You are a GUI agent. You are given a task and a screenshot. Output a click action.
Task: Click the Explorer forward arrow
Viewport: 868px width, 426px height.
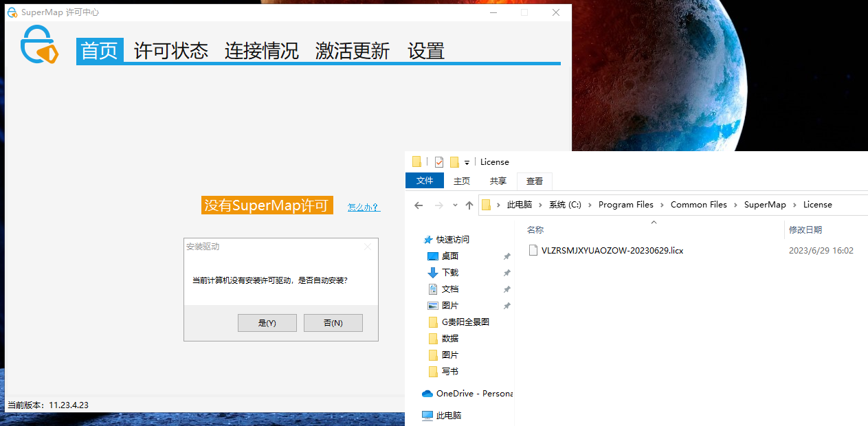(438, 205)
